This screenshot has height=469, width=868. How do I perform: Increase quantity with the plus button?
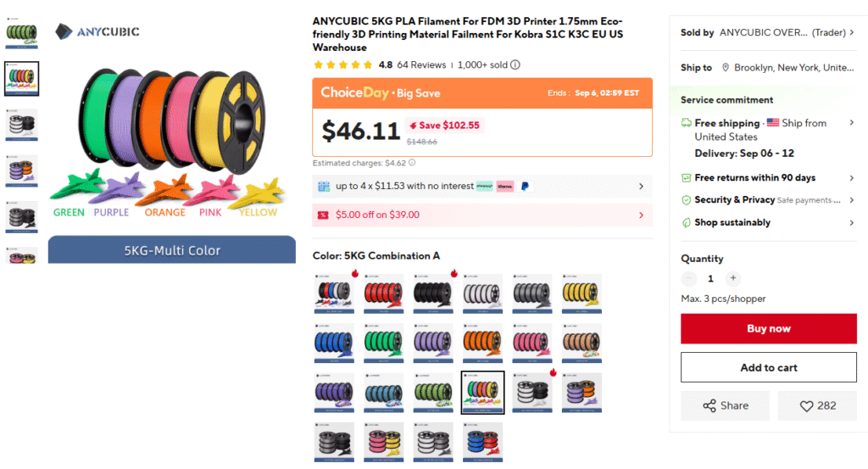tap(733, 278)
